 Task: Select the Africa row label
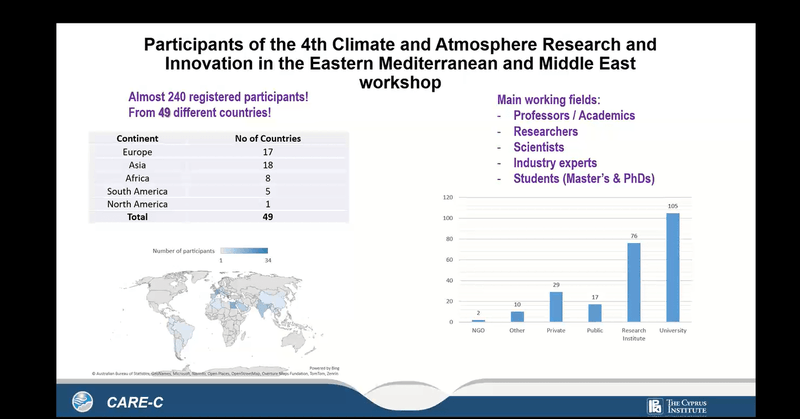click(137, 178)
